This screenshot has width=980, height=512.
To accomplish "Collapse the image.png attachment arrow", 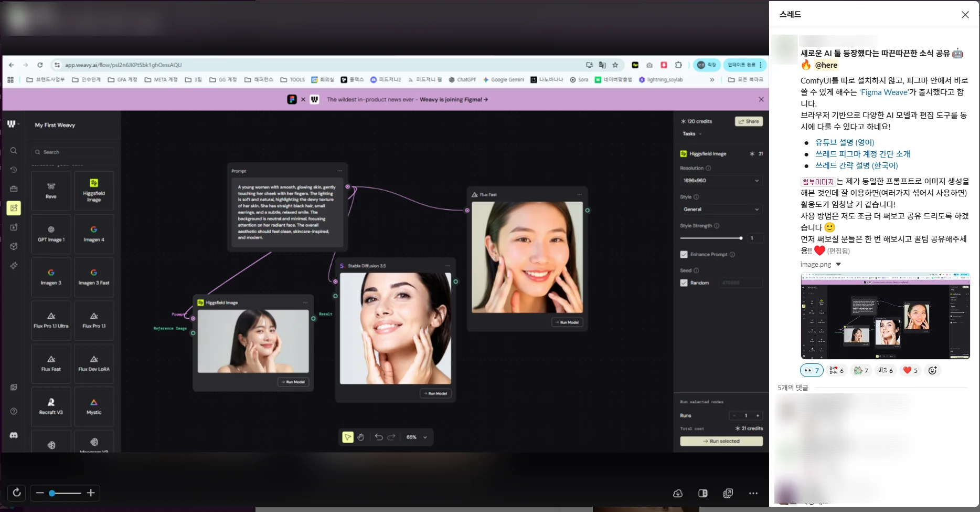I will click(838, 265).
